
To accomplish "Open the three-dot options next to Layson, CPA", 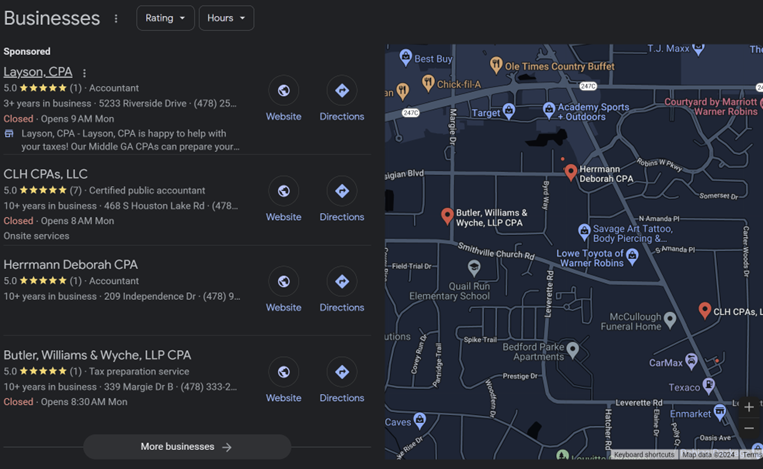I will coord(84,73).
